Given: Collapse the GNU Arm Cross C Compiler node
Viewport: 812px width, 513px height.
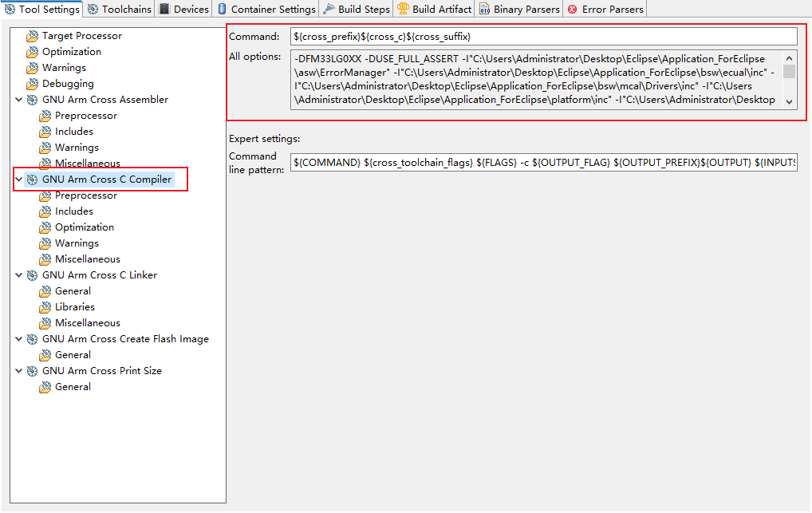Looking at the screenshot, I should point(18,180).
